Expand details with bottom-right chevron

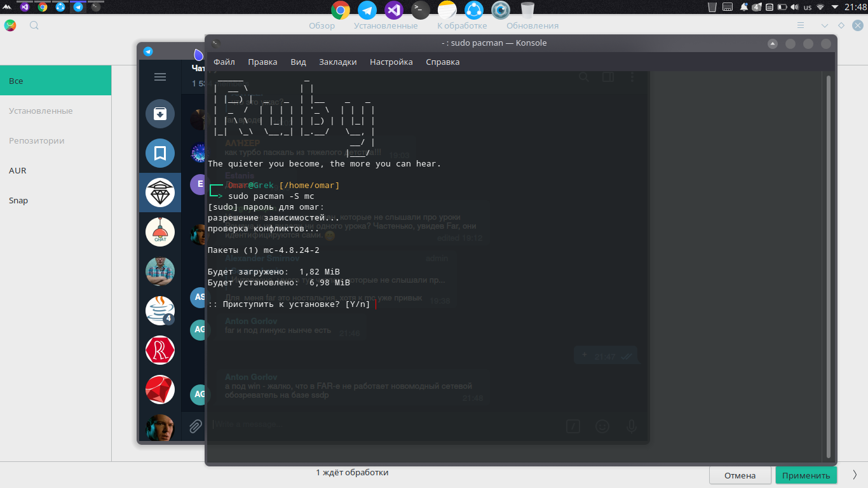click(855, 475)
